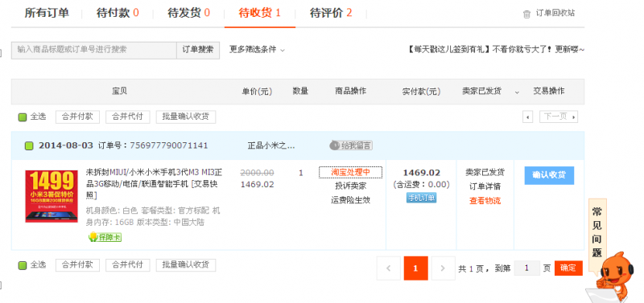Switch to the 所有订单 tab
Viewport: 644px width, 303px height.
(x=47, y=13)
